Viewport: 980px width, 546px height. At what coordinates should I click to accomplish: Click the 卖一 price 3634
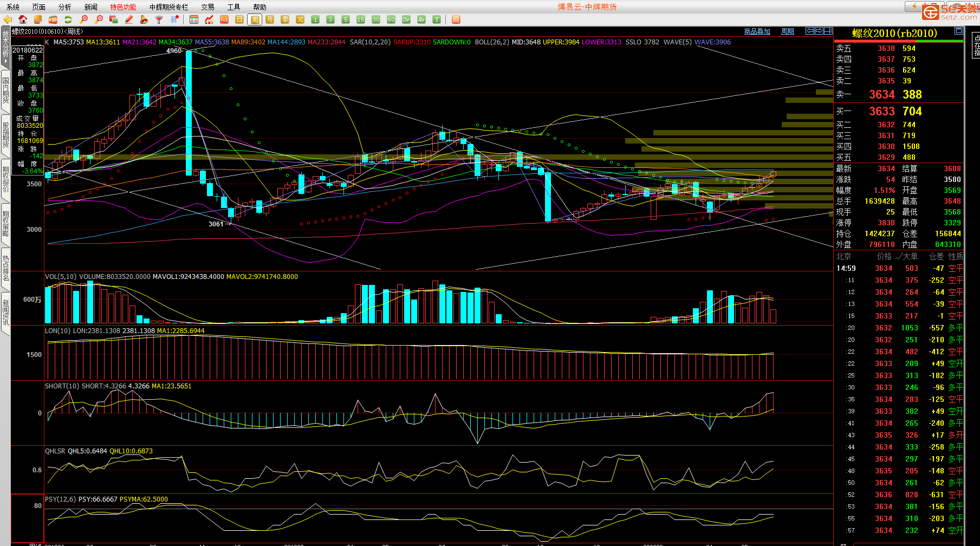(882, 94)
